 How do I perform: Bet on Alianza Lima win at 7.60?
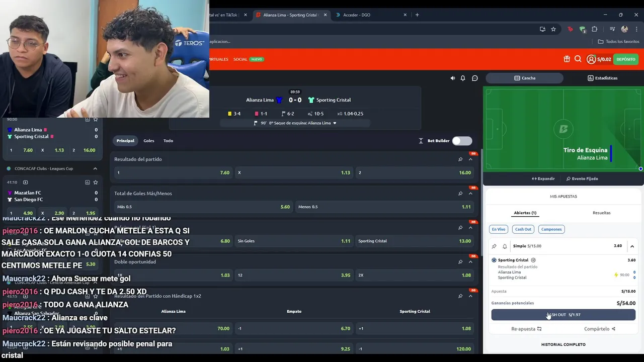coord(174,172)
